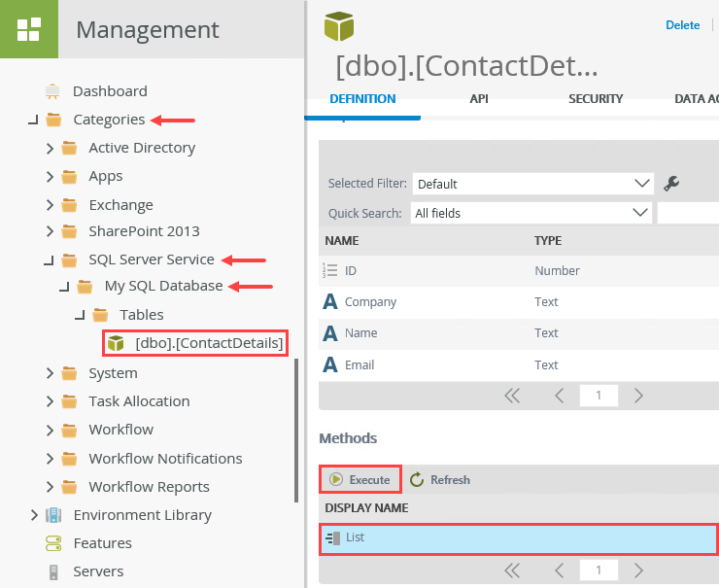
Task: Click the Environment Library icon
Action: pyautogui.click(x=53, y=515)
